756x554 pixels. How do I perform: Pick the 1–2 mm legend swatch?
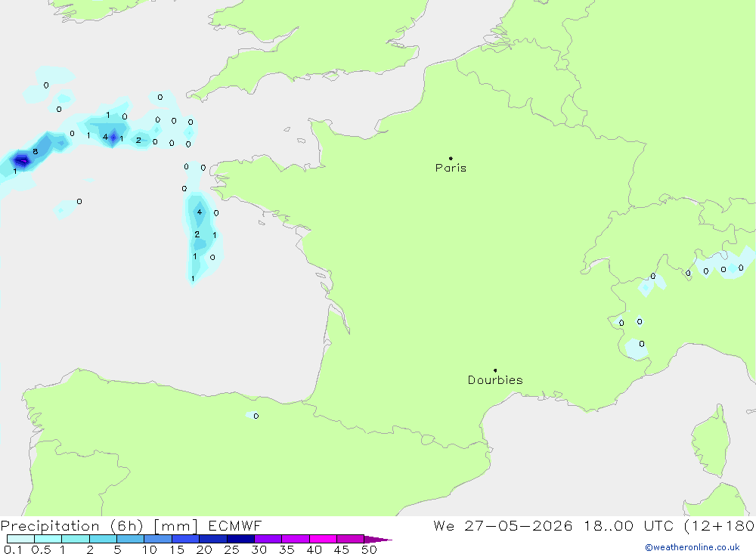[x=76, y=539]
